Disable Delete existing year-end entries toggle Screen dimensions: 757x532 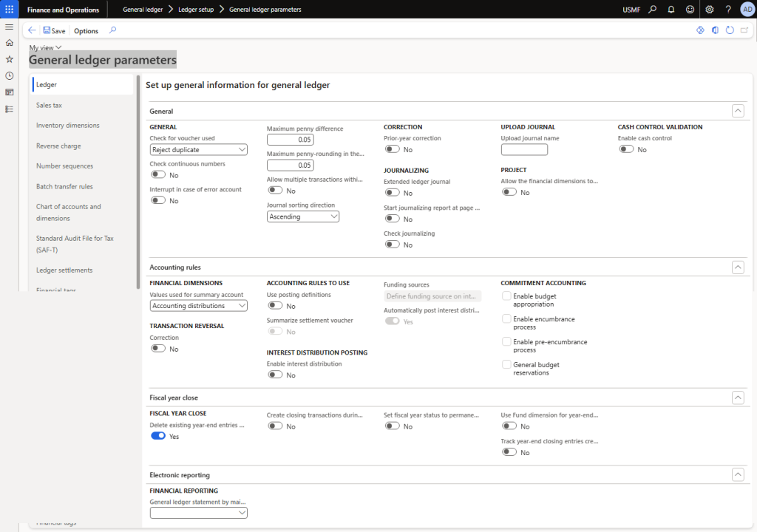157,437
